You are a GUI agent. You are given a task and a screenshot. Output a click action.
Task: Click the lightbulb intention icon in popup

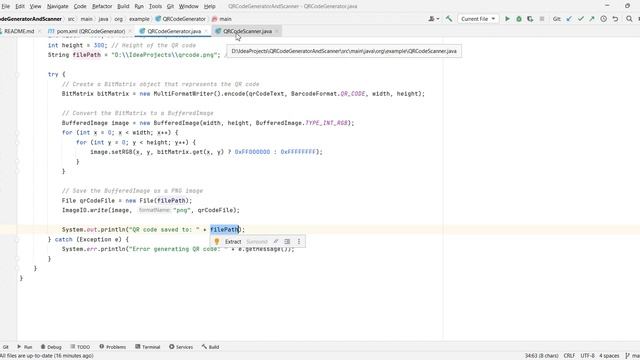[x=217, y=242]
